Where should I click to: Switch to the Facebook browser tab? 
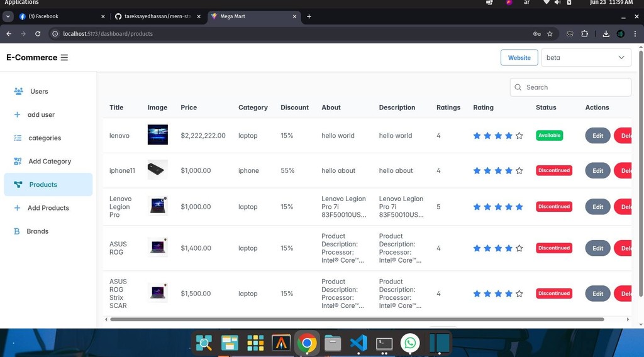(60, 16)
